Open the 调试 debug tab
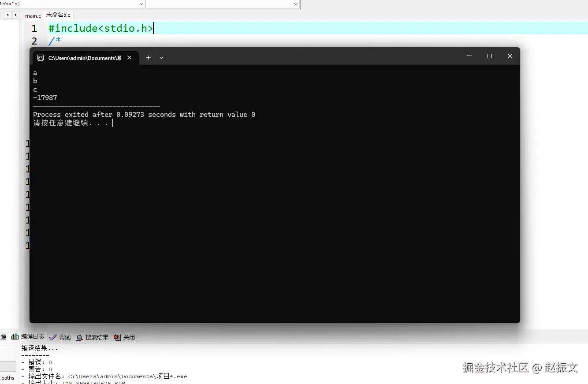The height and width of the screenshot is (384, 588). coord(60,337)
